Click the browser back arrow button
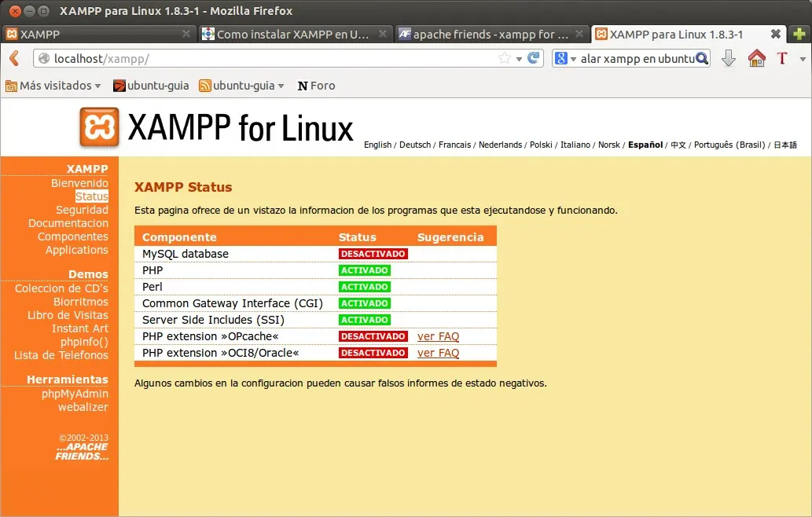This screenshot has width=812, height=517. click(14, 58)
